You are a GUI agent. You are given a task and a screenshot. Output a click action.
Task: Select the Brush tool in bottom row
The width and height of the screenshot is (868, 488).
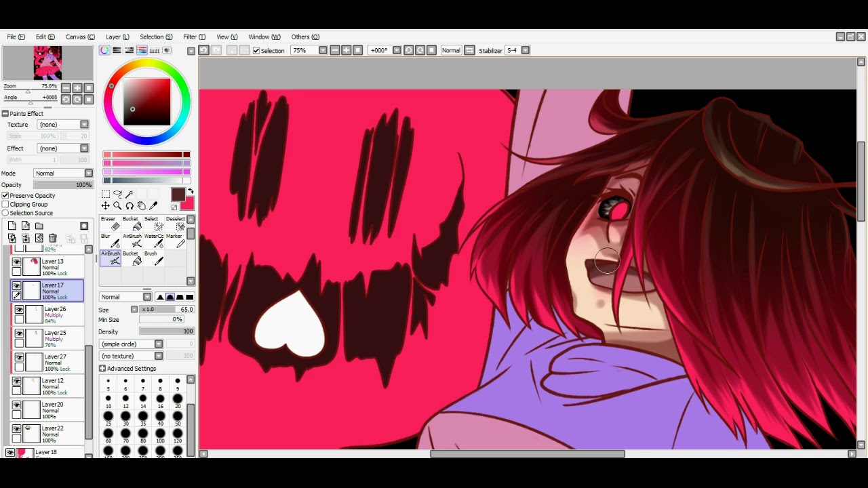[x=154, y=258]
